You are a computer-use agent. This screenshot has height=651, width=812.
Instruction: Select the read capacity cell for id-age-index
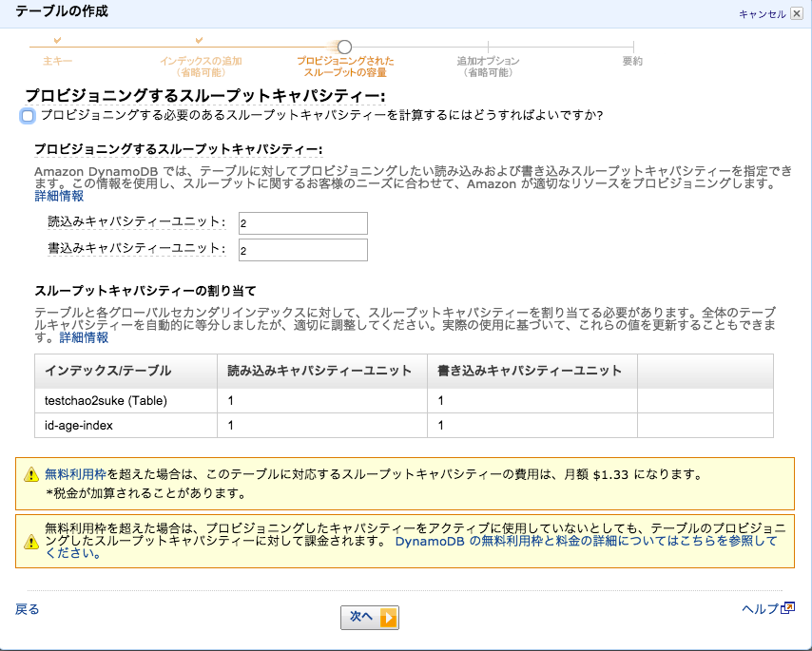pos(321,426)
